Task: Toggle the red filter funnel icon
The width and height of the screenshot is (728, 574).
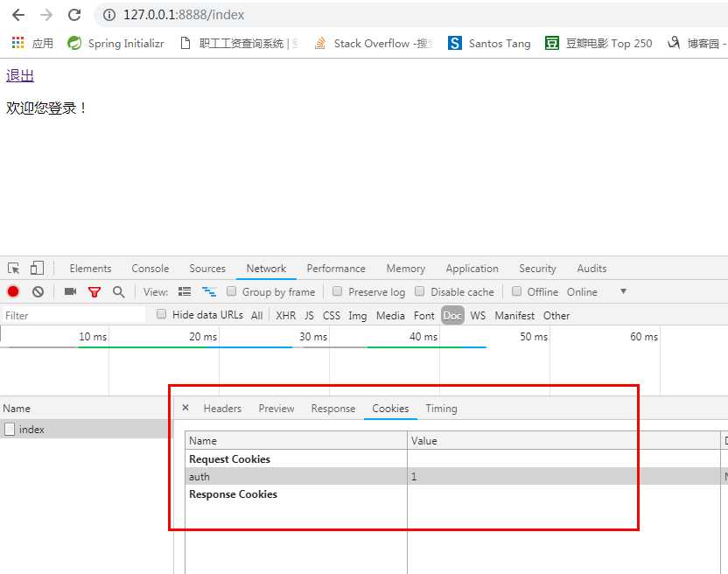Action: click(94, 291)
